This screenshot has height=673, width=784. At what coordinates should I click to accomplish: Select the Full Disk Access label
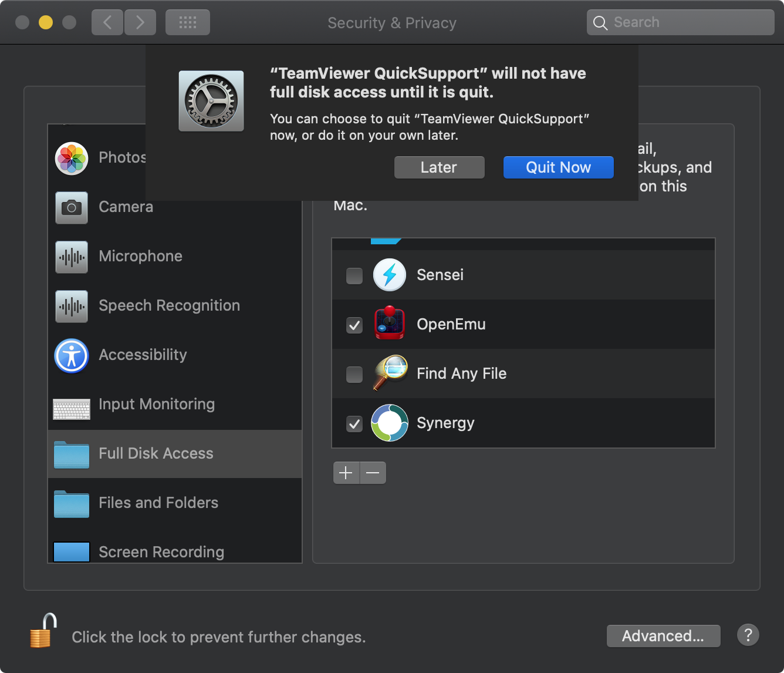pos(156,453)
